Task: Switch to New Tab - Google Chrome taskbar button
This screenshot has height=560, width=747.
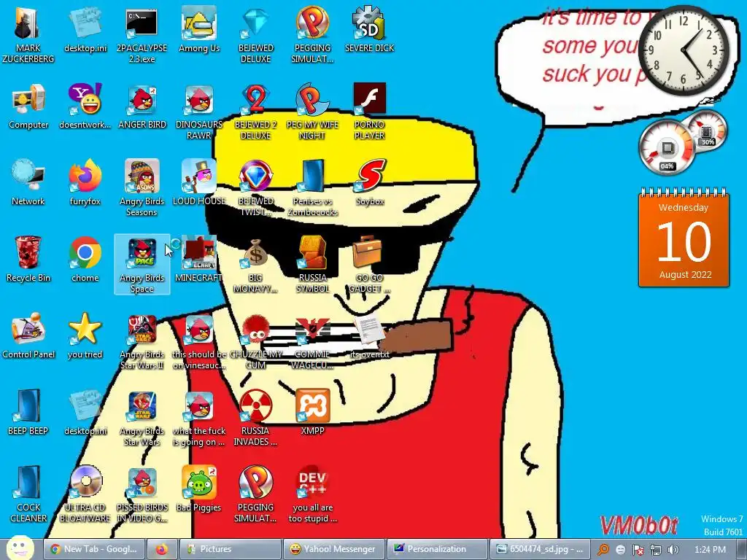Action: [x=94, y=549]
